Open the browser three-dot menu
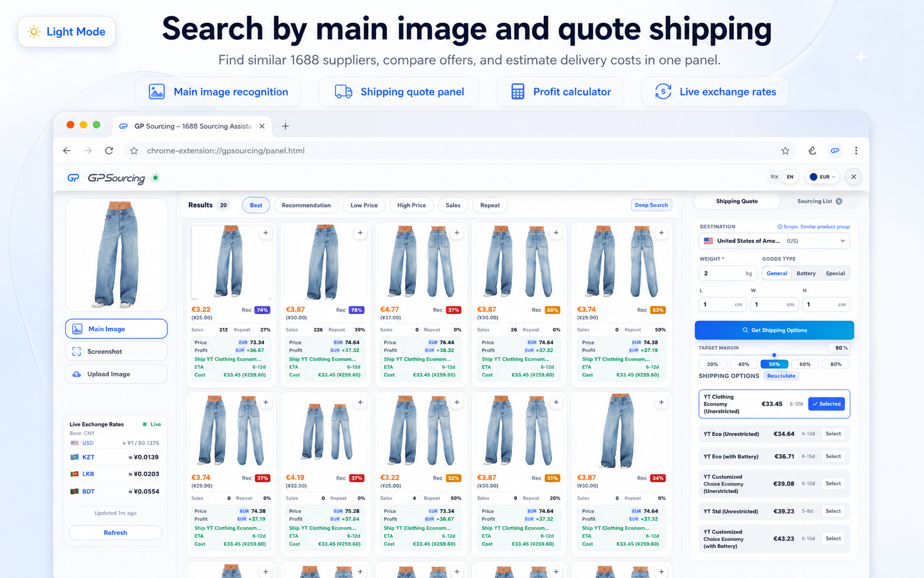This screenshot has width=924, height=578. tap(856, 150)
